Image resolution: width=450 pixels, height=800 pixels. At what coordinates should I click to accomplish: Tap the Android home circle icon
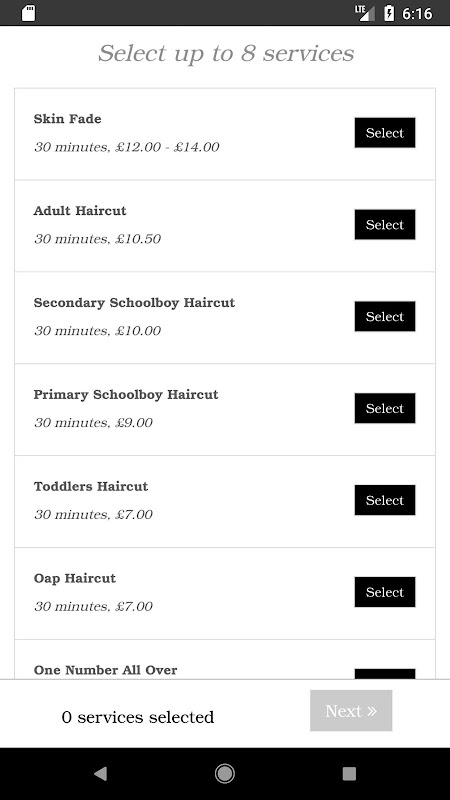[224, 774]
